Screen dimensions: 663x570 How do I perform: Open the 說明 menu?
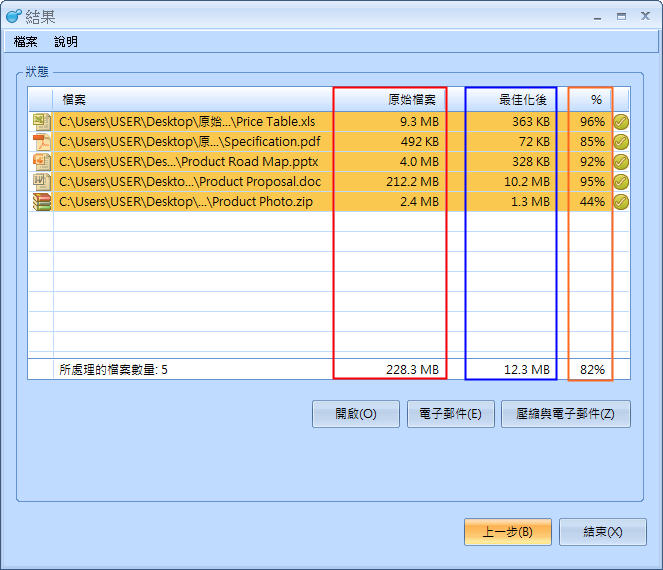66,42
